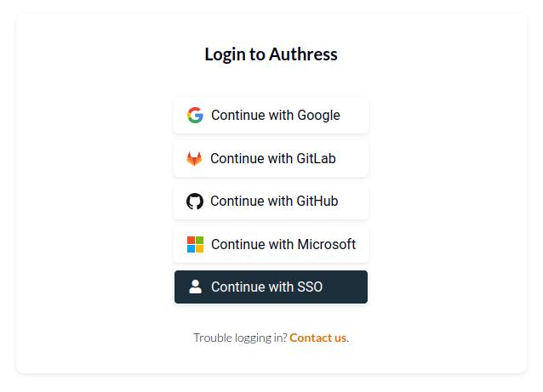Screen dimensions: 543x392
Task: Click the "Continue with GitLab" text label
Action: point(273,159)
